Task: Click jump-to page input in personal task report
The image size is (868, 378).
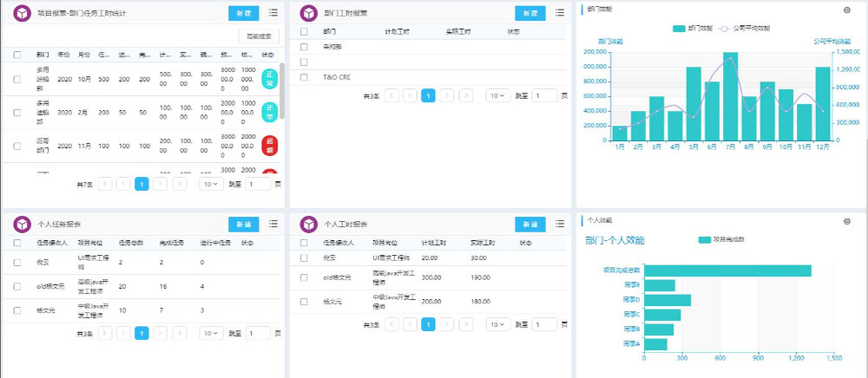Action: tap(258, 333)
